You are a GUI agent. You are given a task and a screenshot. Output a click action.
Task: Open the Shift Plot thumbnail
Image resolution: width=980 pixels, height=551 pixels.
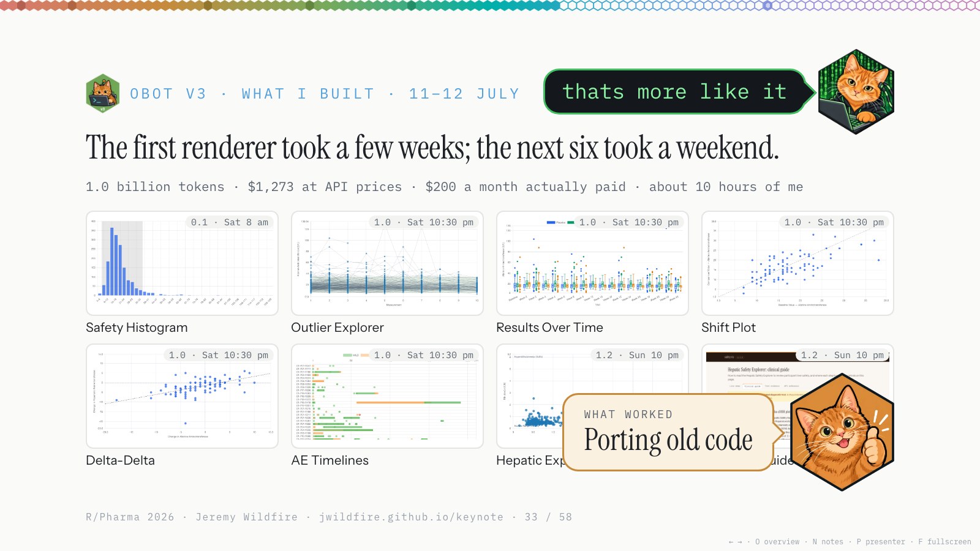click(797, 263)
